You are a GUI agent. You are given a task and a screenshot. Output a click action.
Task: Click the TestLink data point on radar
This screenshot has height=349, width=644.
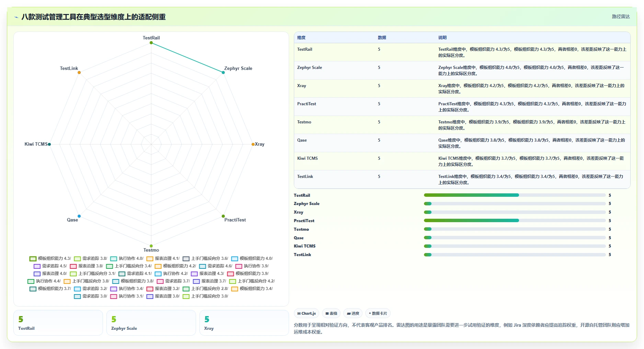[x=79, y=72]
